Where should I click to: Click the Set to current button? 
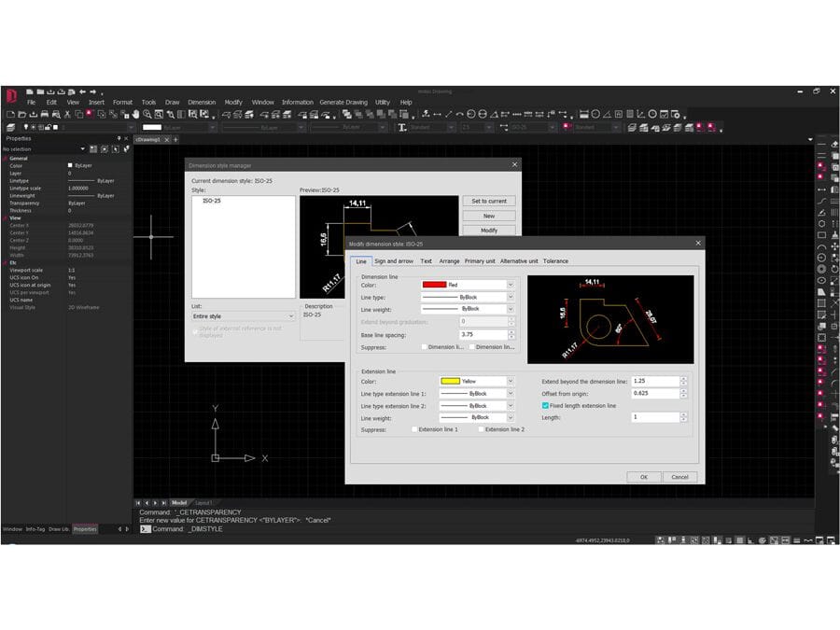coord(489,201)
